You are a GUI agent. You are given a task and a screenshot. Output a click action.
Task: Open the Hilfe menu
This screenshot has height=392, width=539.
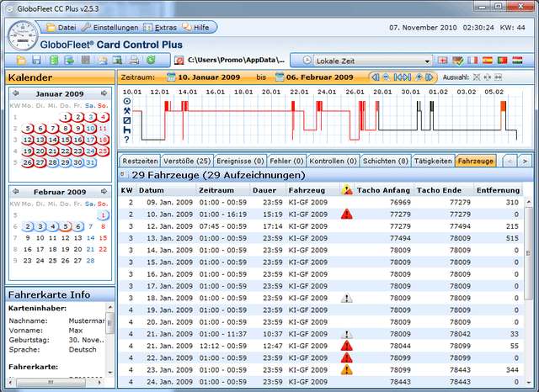(195, 28)
